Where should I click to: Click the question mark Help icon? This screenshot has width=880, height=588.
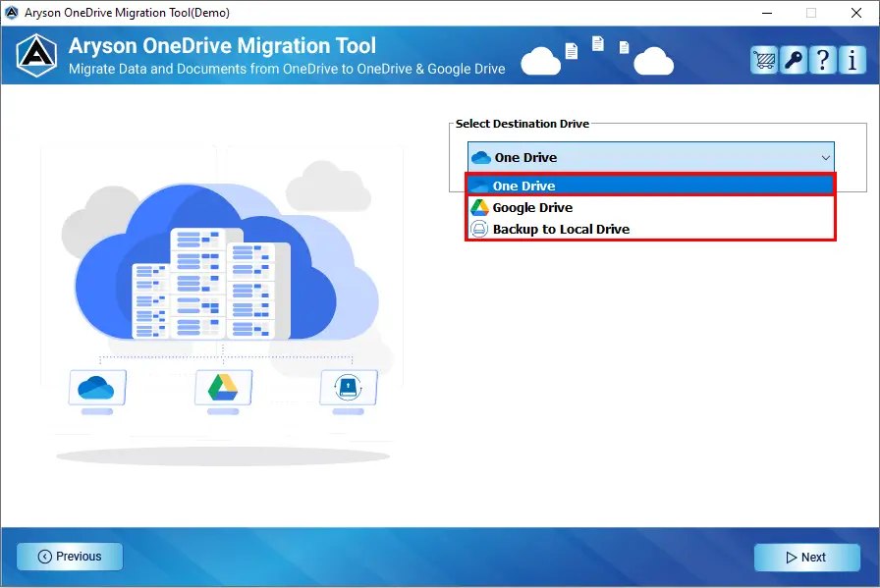tap(822, 60)
